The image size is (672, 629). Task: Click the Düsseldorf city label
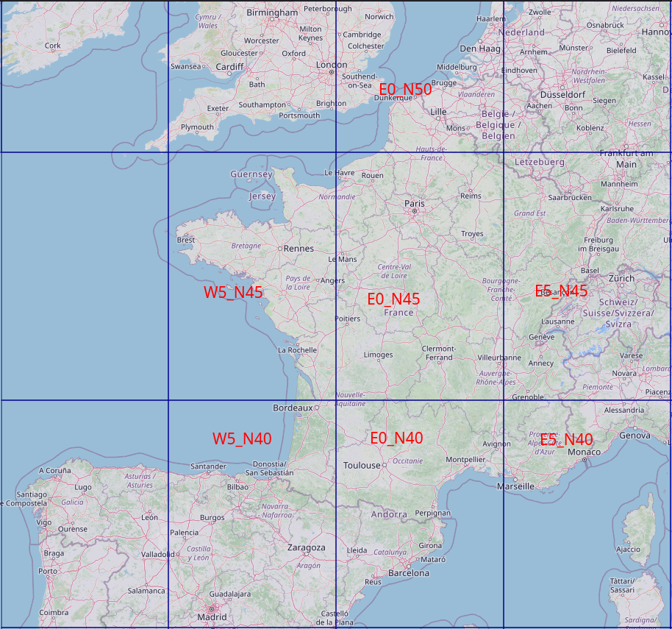point(562,95)
